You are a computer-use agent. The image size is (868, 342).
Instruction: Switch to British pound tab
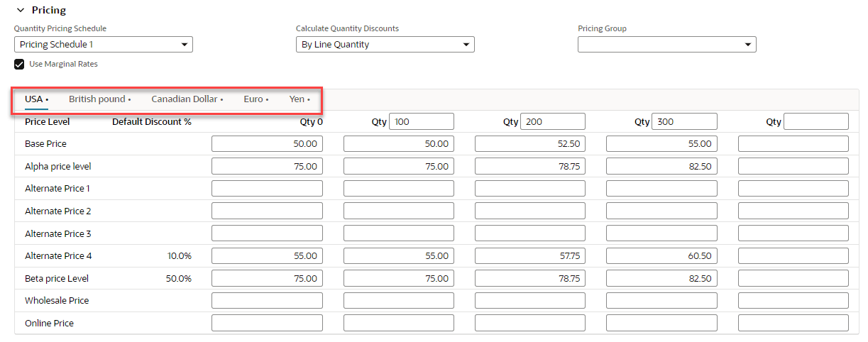pyautogui.click(x=99, y=99)
